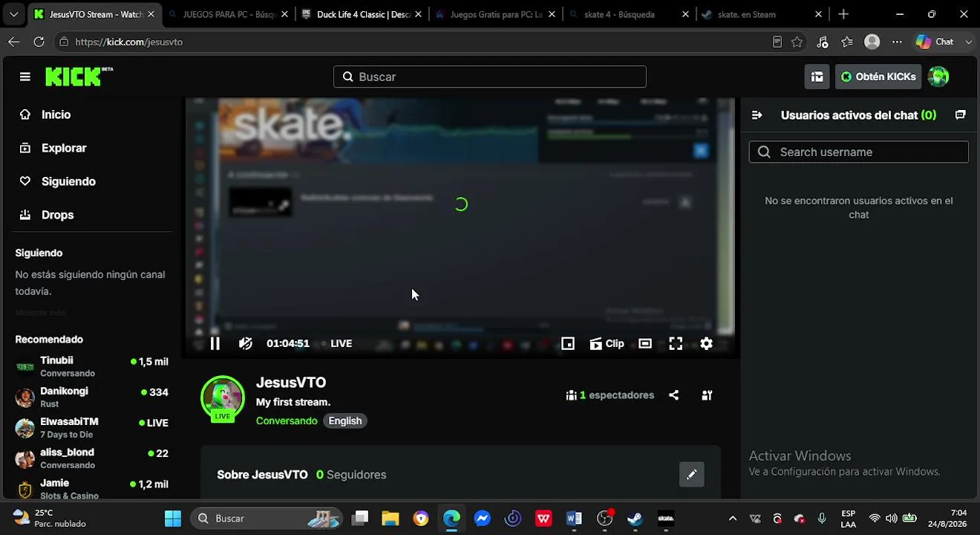Open the Kick hamburger sidebar menu
The height and width of the screenshot is (535, 980).
25,77
